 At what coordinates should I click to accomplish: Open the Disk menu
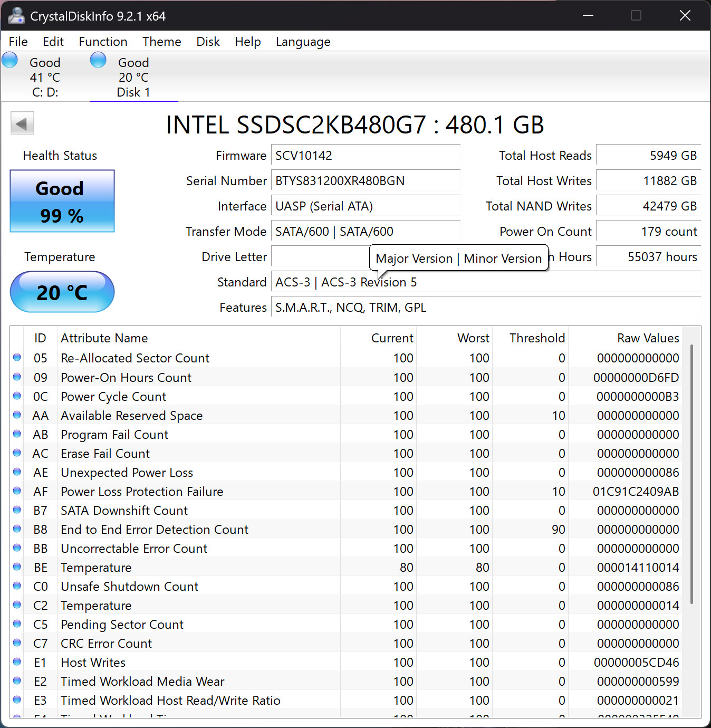(x=208, y=42)
